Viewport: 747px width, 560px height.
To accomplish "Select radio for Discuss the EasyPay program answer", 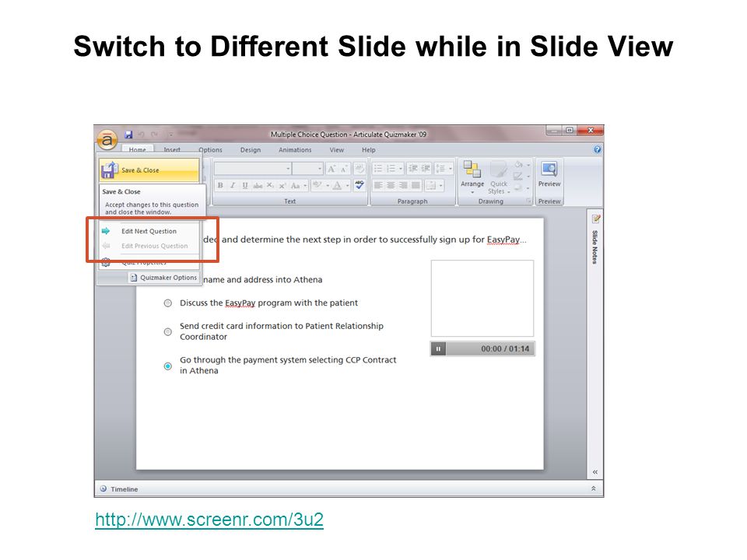I will click(x=168, y=303).
